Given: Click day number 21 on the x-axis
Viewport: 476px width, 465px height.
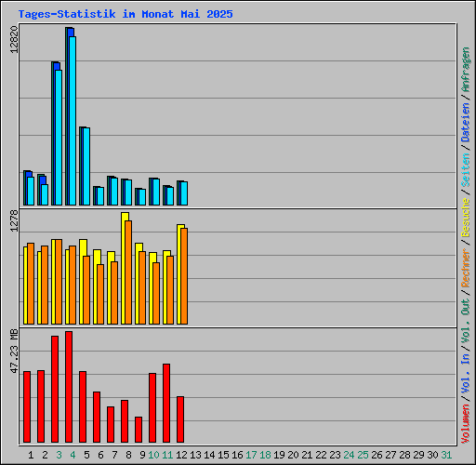Looking at the screenshot, I should 307,455.
